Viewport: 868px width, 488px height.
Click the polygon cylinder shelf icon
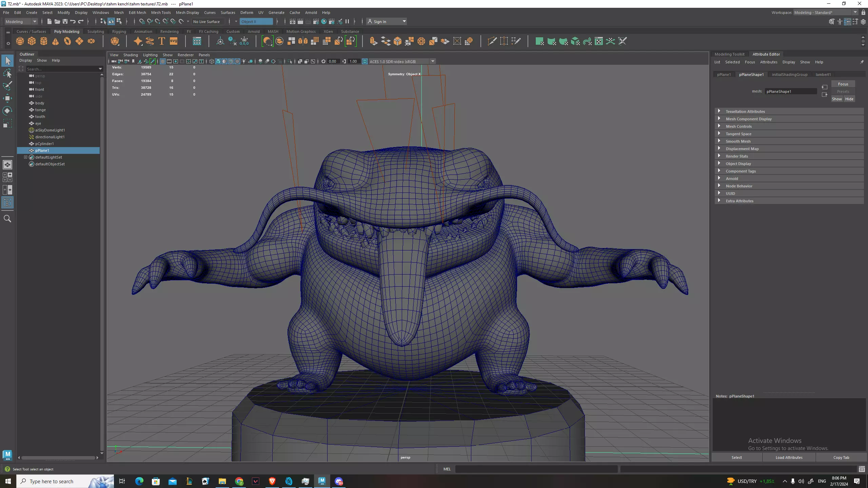[x=44, y=41]
